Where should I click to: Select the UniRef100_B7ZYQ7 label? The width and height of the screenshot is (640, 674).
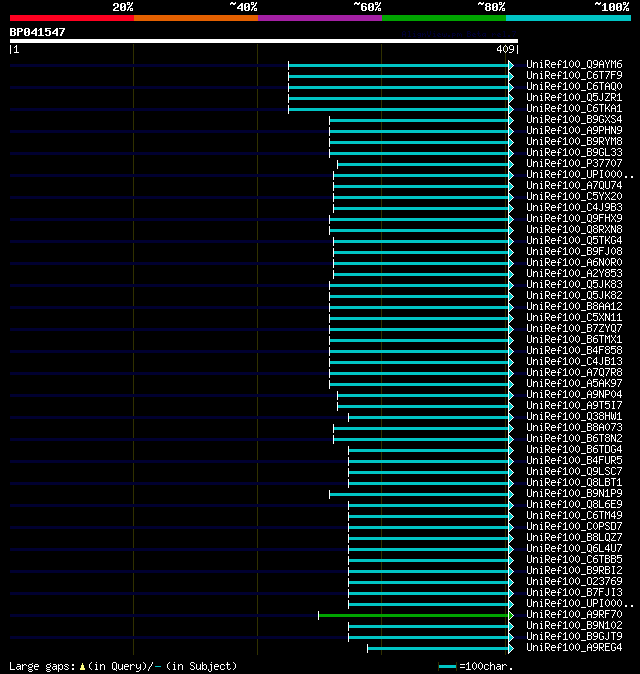coord(574,328)
